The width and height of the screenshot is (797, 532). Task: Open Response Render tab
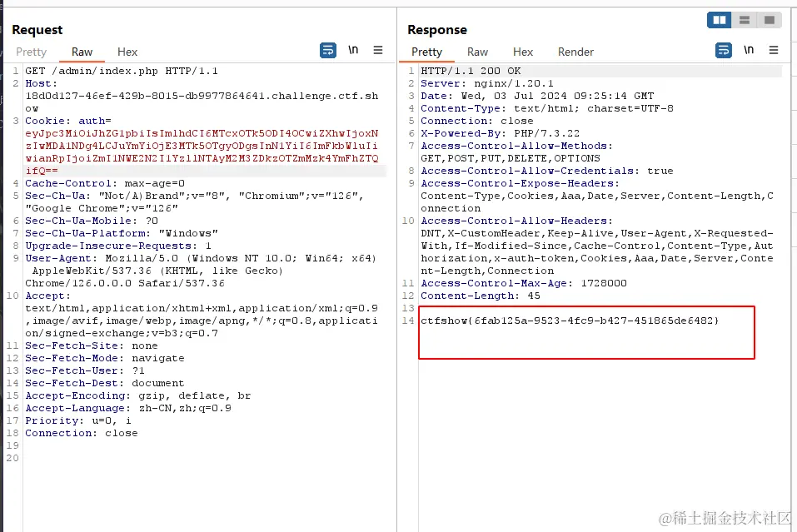pos(575,52)
